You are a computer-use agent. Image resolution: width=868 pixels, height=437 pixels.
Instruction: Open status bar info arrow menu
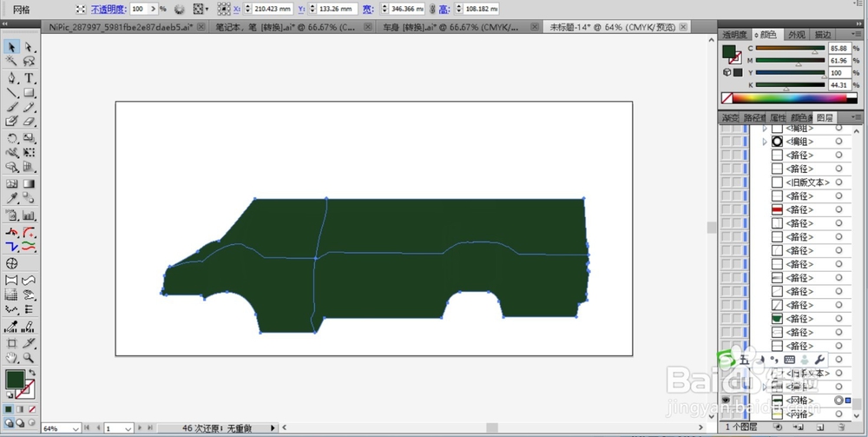[x=273, y=428]
